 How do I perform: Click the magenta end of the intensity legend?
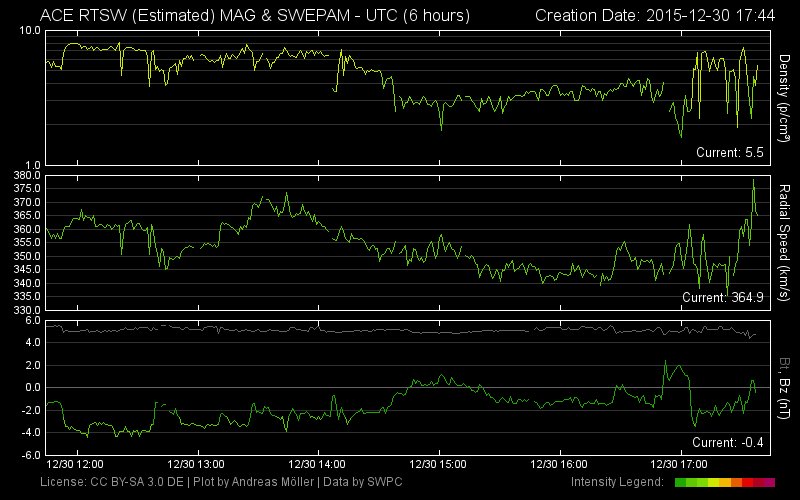769,483
